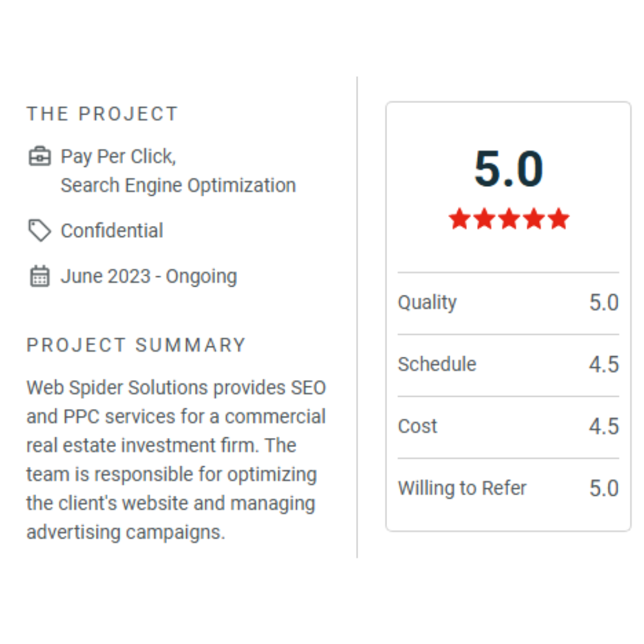The height and width of the screenshot is (644, 644).
Task: Click the red five-star rating
Action: (x=509, y=219)
